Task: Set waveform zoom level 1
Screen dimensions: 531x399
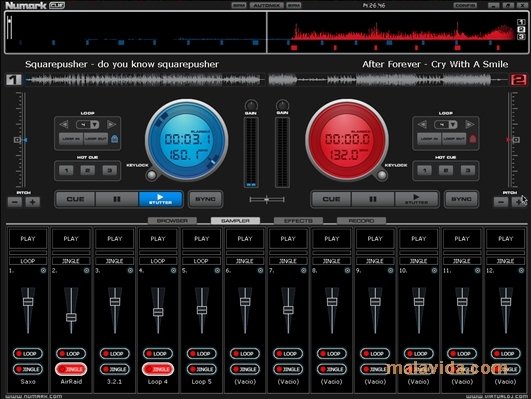Action: click(521, 22)
